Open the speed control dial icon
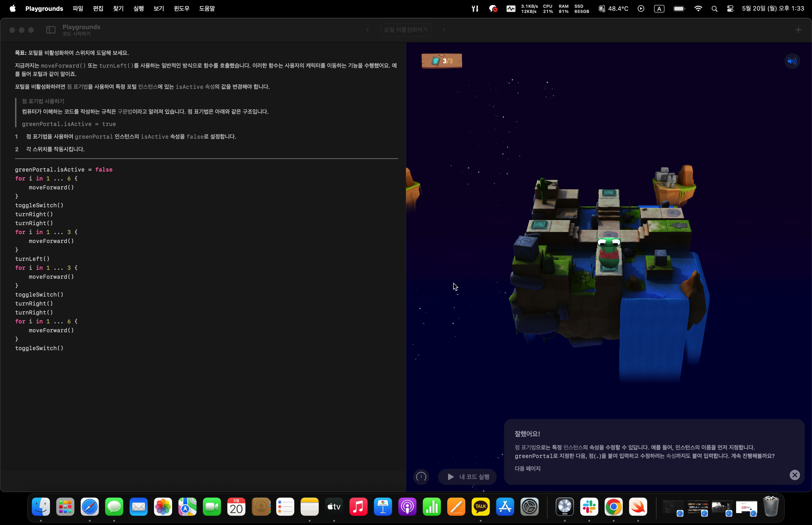812x525 pixels. 421,477
